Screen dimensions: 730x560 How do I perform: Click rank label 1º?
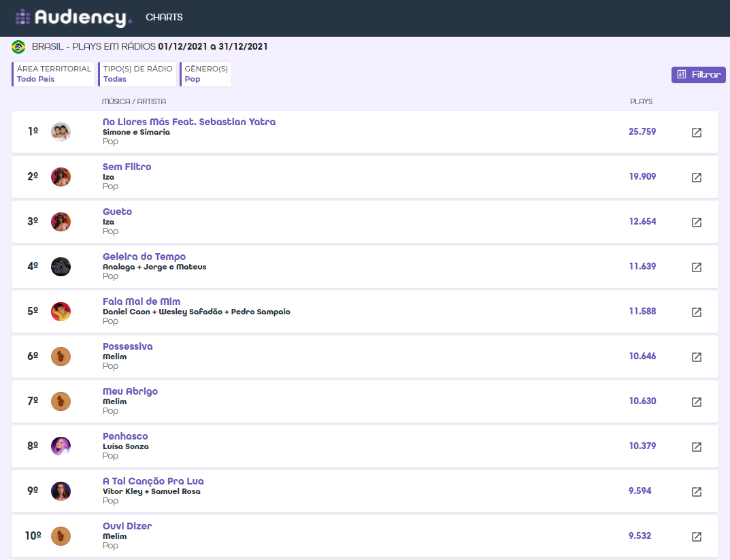point(33,132)
